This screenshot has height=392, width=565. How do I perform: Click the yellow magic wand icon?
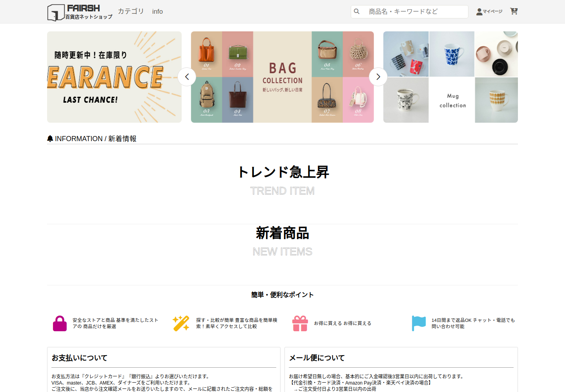click(x=181, y=323)
